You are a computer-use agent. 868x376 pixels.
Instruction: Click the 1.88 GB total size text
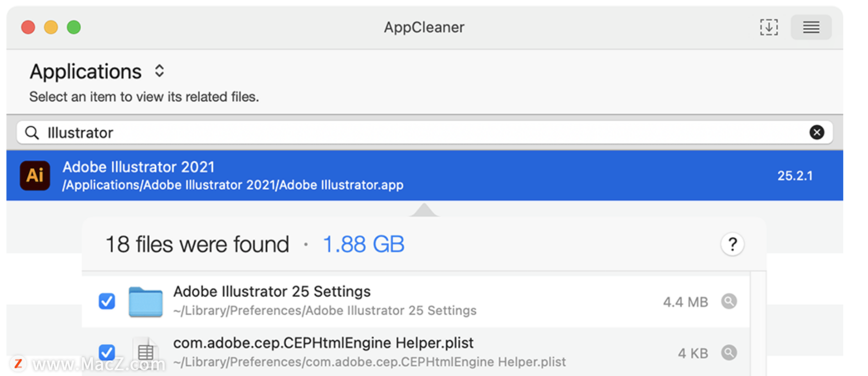click(x=364, y=244)
